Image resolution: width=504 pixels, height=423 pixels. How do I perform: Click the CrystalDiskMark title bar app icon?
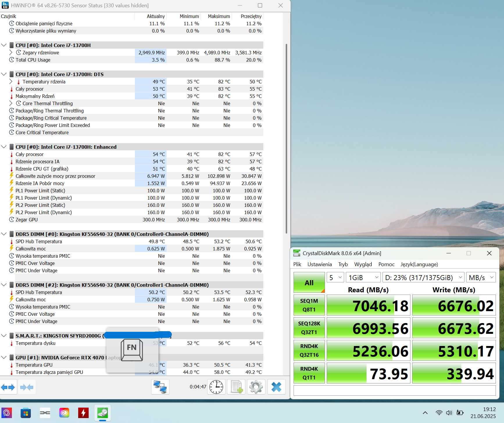tap(297, 253)
